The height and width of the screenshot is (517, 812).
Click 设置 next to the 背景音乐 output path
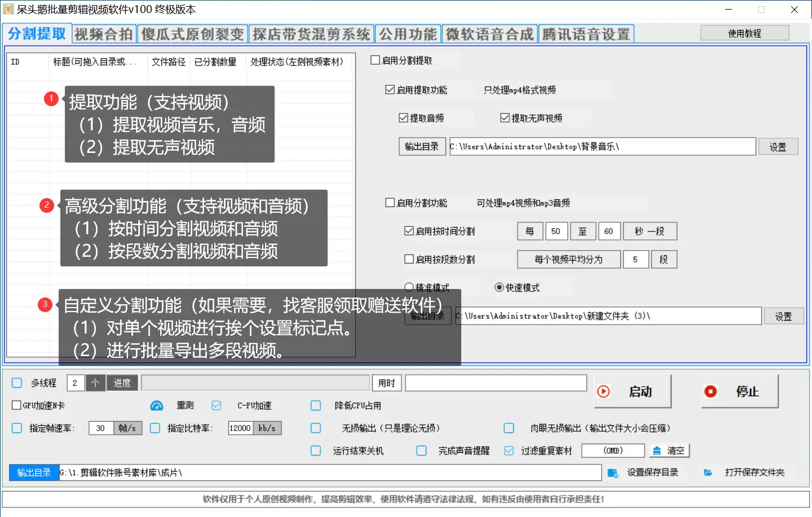[x=778, y=146]
